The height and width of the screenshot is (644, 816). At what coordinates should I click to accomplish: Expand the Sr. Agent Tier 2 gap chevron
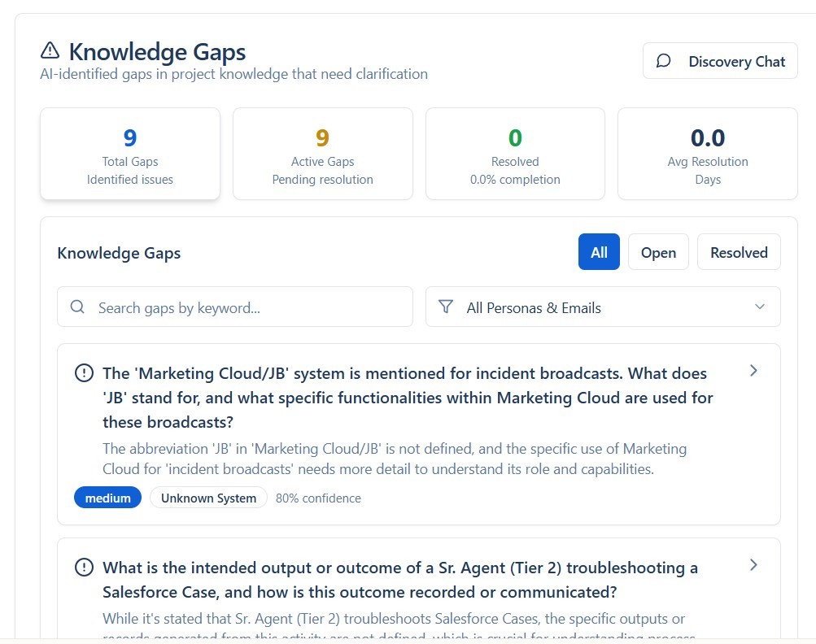[753, 565]
